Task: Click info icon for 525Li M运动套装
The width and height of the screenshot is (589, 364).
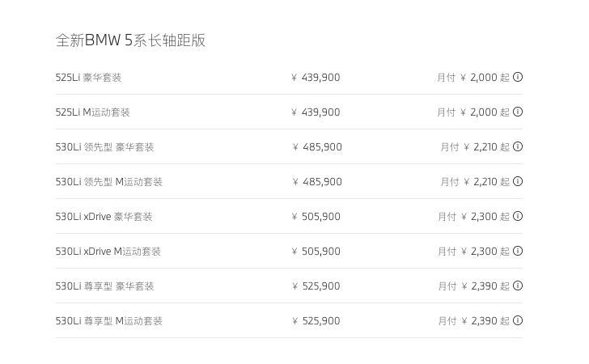Action: click(518, 112)
